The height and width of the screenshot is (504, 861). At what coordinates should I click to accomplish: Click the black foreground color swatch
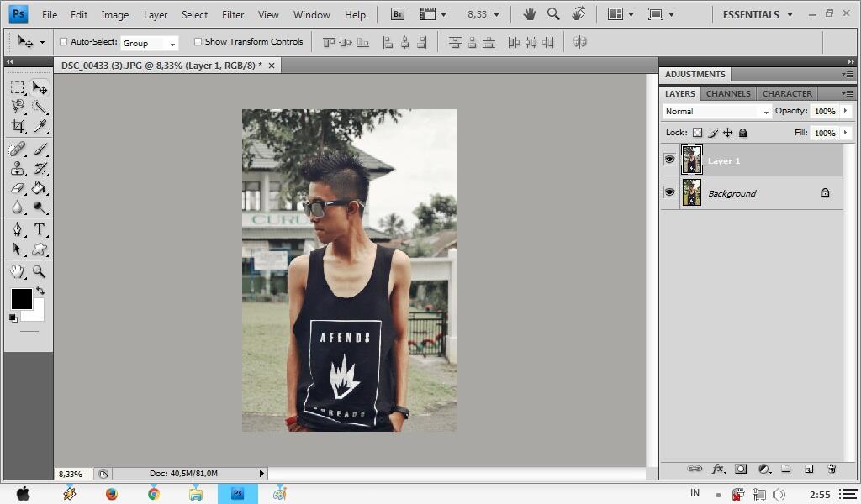[x=21, y=299]
